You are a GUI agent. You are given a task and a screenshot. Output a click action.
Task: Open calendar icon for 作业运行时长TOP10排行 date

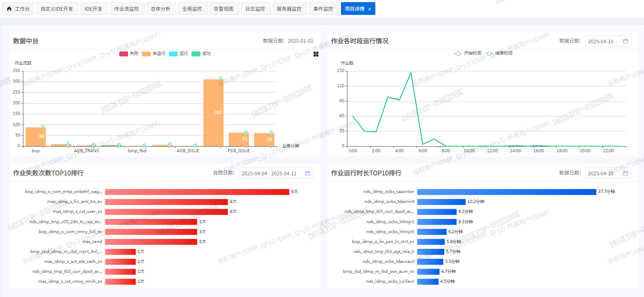point(626,173)
